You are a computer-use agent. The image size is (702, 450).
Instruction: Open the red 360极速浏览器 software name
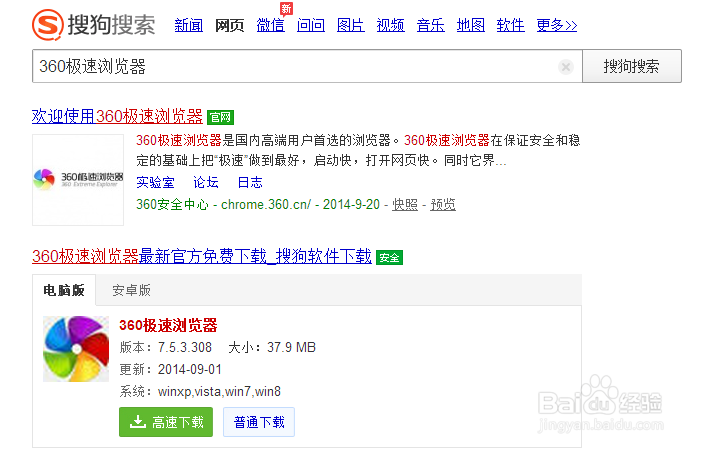(168, 325)
